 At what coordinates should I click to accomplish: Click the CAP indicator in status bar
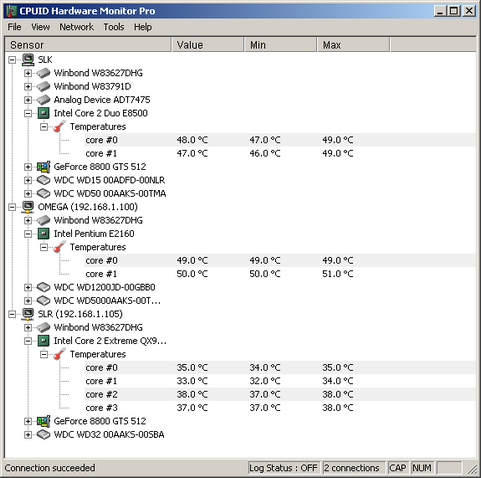pyautogui.click(x=398, y=468)
